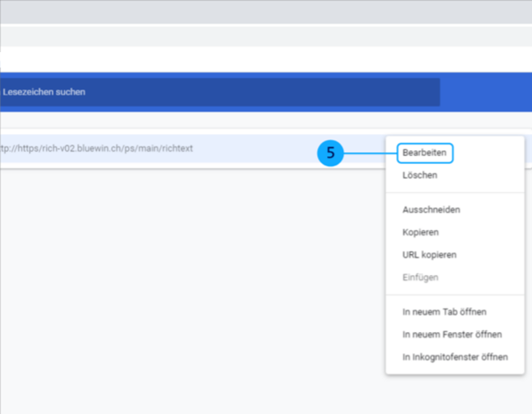This screenshot has width=532, height=414.
Task: Choose Bearbeiten in the context menu
Action: pos(425,153)
